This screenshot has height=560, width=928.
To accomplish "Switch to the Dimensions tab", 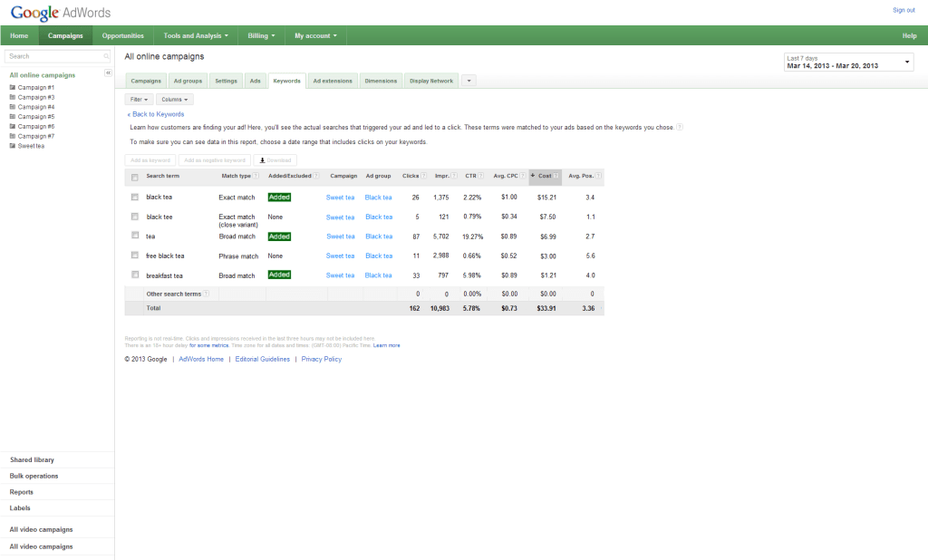I will point(381,80).
